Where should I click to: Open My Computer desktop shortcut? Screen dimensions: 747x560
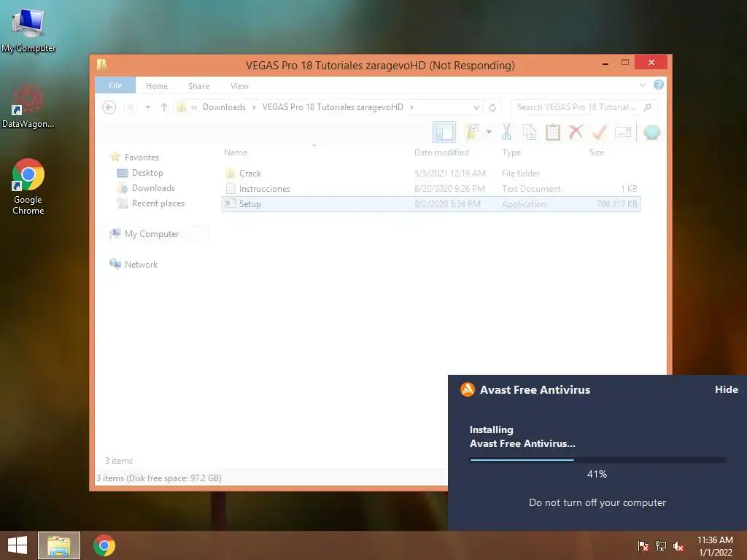pyautogui.click(x=28, y=30)
